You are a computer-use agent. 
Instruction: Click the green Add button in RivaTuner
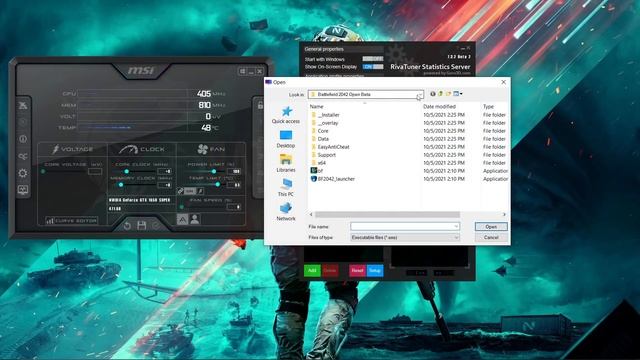pyautogui.click(x=312, y=270)
